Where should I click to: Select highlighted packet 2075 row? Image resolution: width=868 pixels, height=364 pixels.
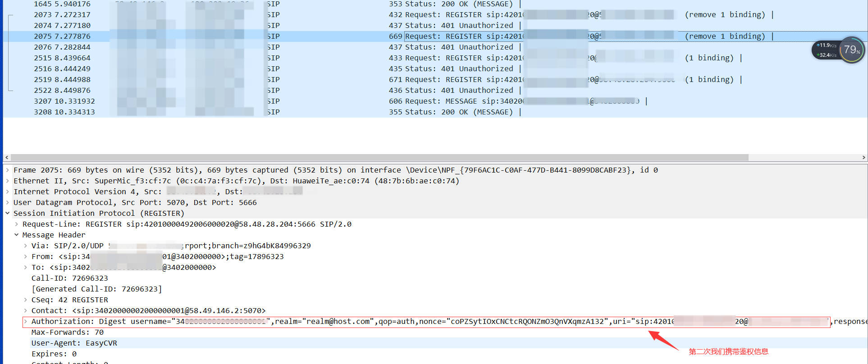435,36
